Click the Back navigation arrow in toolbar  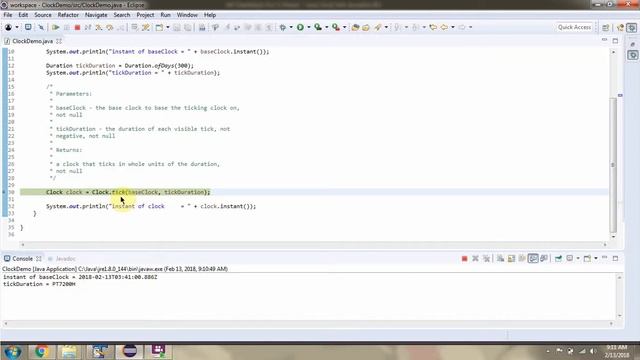[x=444, y=27]
